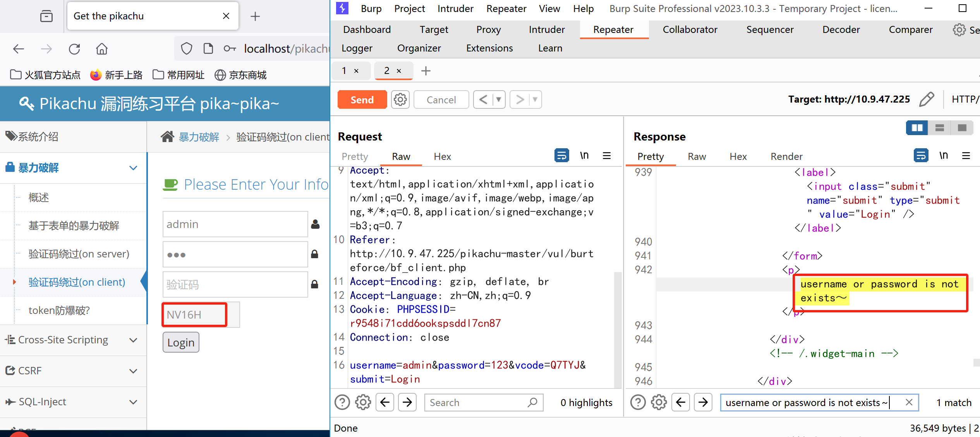Open Burp Settings gear icon
This screenshot has width=980, height=437.
(959, 30)
